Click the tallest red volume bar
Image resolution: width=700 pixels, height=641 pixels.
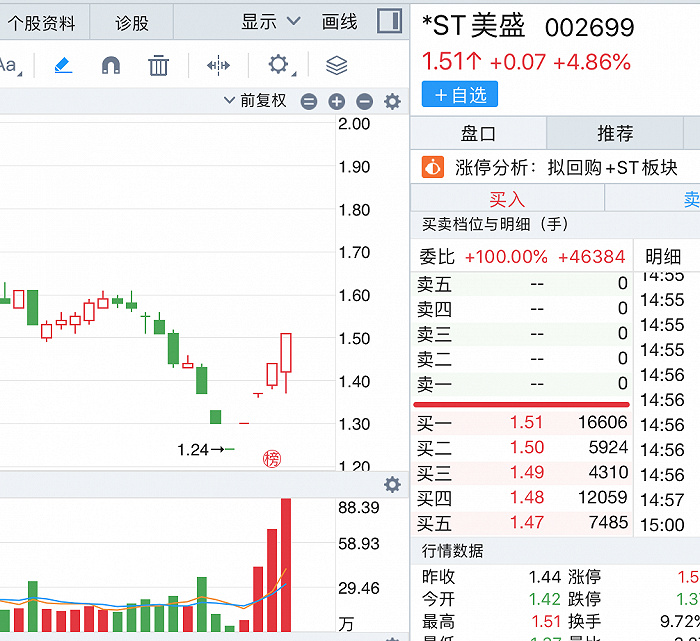[286, 565]
